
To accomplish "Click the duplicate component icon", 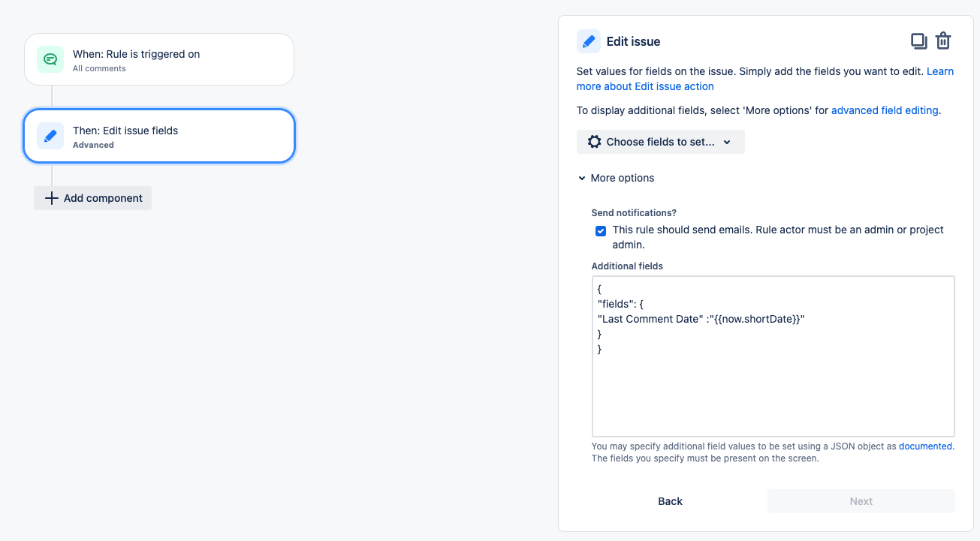I will [919, 41].
